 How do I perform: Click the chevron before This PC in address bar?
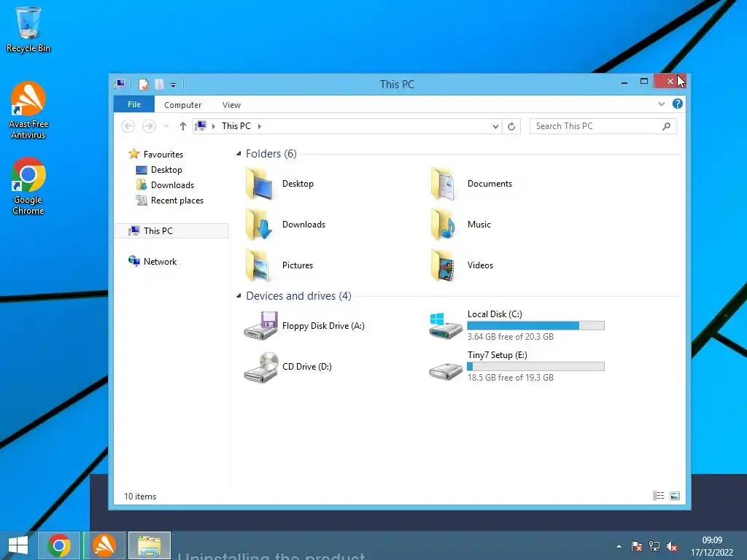214,126
